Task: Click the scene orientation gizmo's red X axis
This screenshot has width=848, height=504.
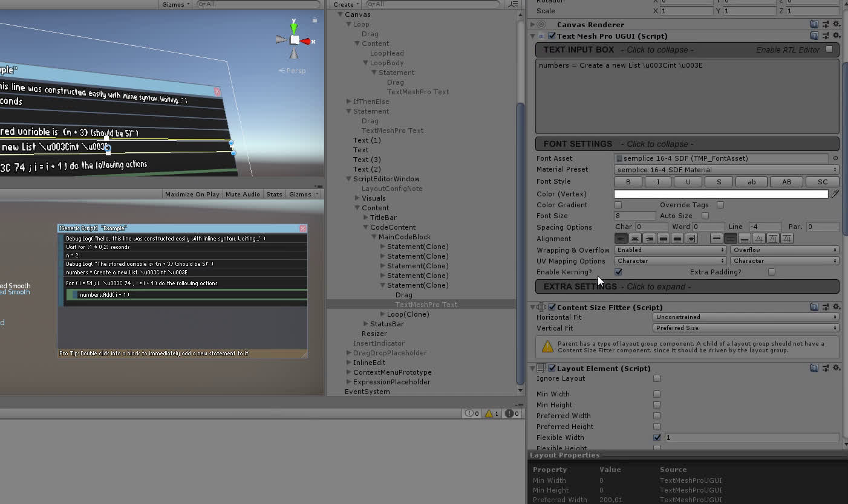Action: click(x=306, y=41)
